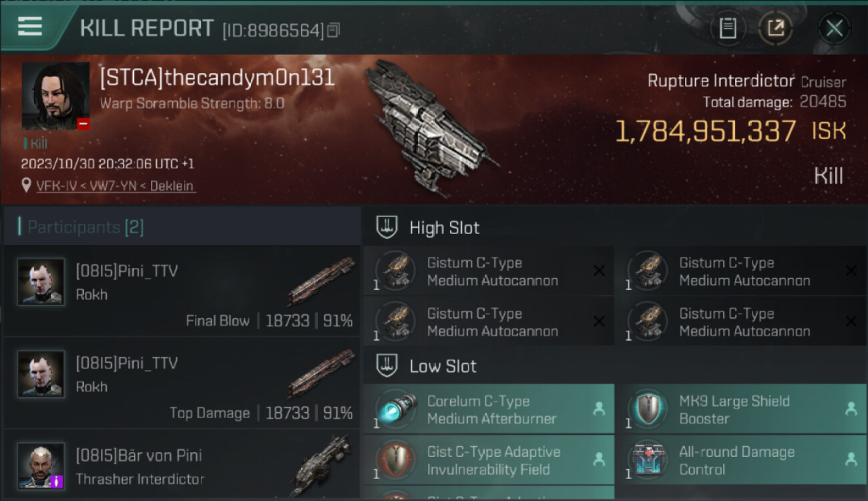Select MK9 Large Shield Booster module
This screenshot has width=868, height=501.
pyautogui.click(x=741, y=409)
